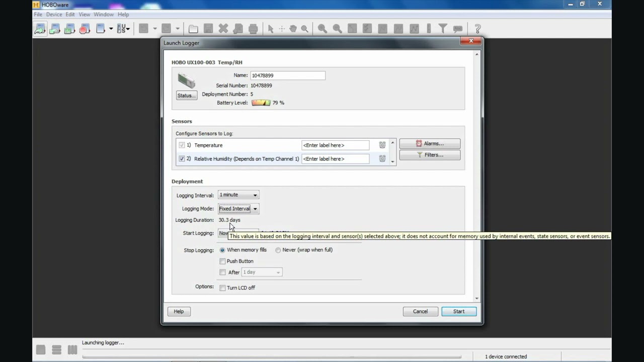Image resolution: width=644 pixels, height=362 pixels.
Task: Click the Launch Device toolbar icon
Action: (40, 29)
